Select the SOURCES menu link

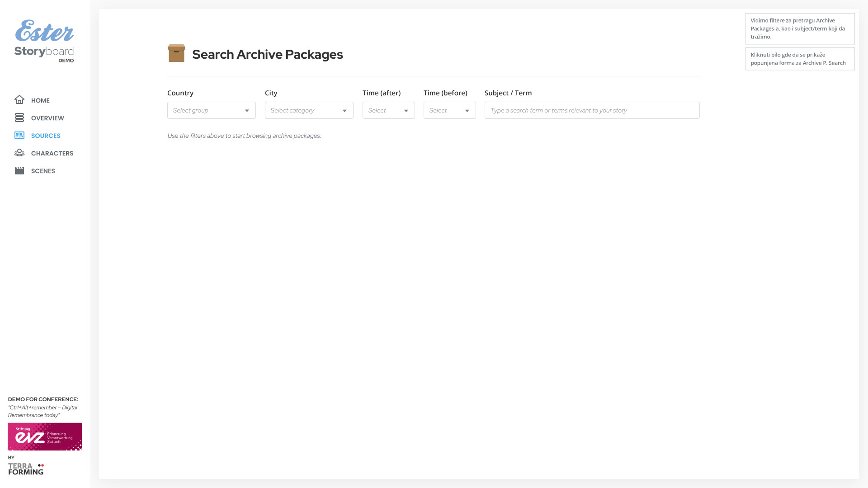[x=46, y=136]
